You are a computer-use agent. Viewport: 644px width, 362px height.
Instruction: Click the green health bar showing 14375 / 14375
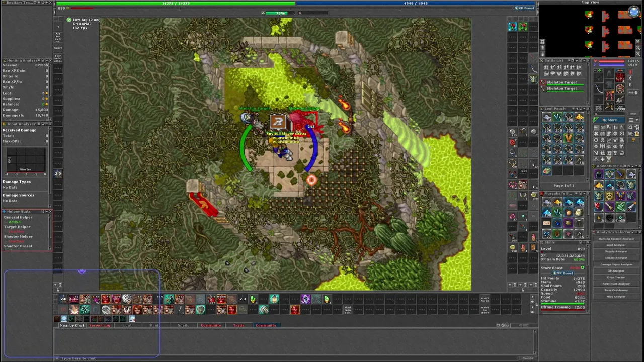pos(175,3)
